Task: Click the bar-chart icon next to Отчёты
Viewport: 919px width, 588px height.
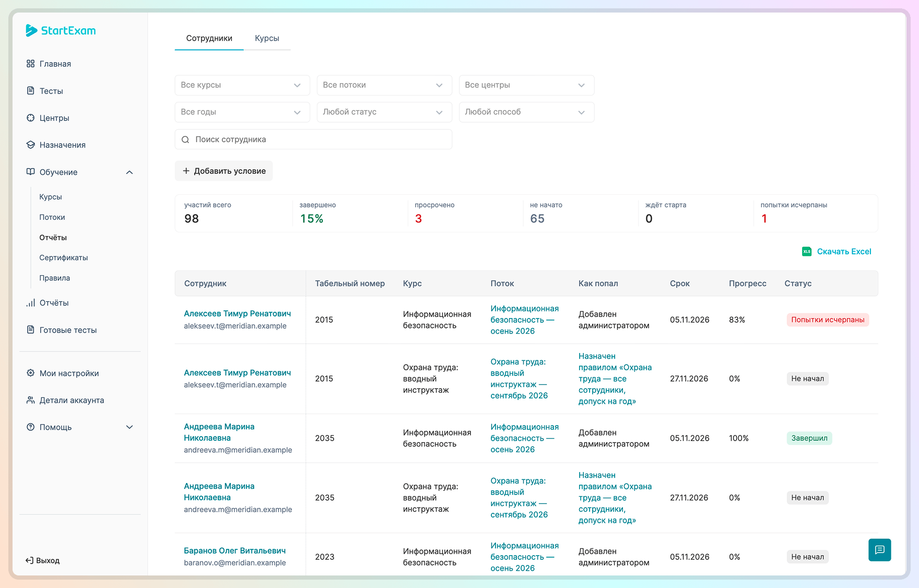Action: [31, 303]
